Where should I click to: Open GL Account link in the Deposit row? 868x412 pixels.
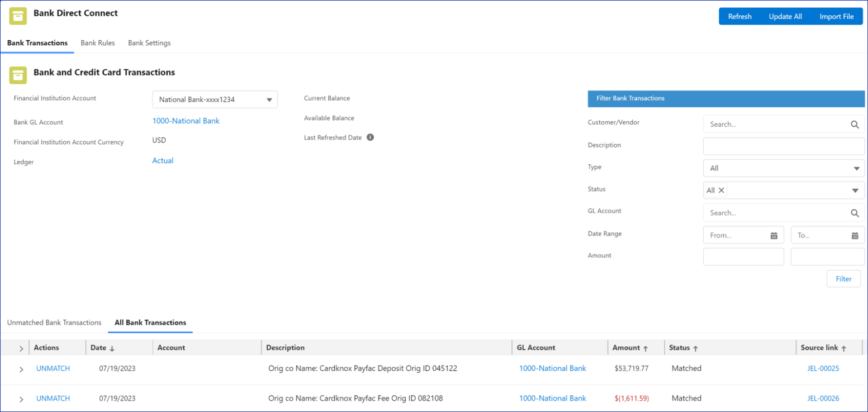pyautogui.click(x=553, y=368)
